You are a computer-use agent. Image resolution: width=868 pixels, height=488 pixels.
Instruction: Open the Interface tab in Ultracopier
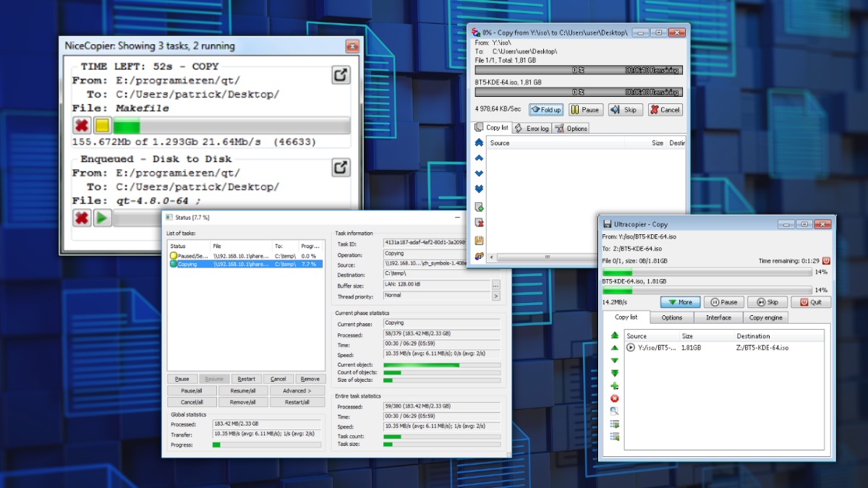(718, 317)
